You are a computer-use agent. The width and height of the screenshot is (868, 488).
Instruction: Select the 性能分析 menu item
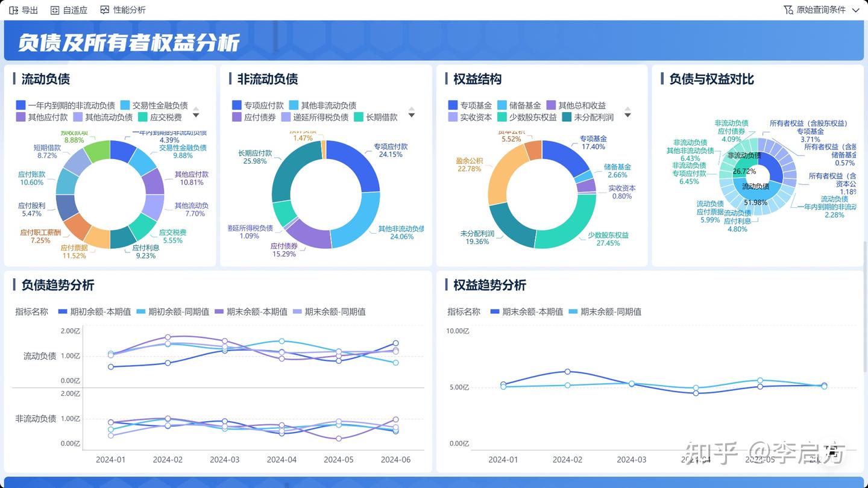124,10
